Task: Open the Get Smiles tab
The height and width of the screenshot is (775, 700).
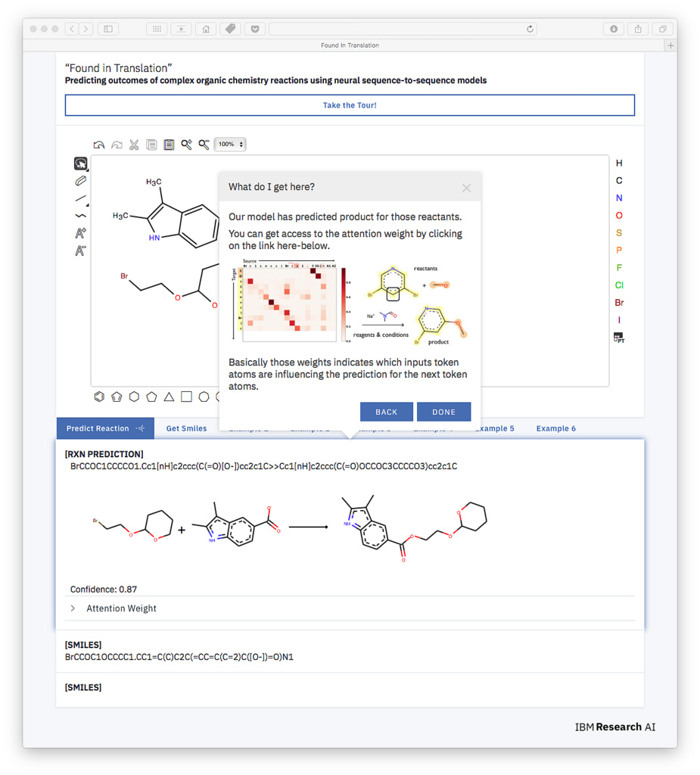Action: coord(186,428)
